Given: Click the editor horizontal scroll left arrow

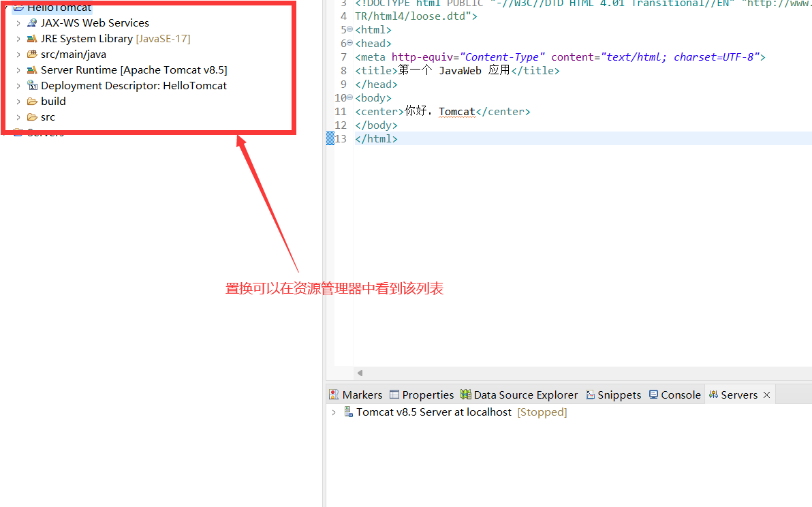Looking at the screenshot, I should tap(360, 373).
